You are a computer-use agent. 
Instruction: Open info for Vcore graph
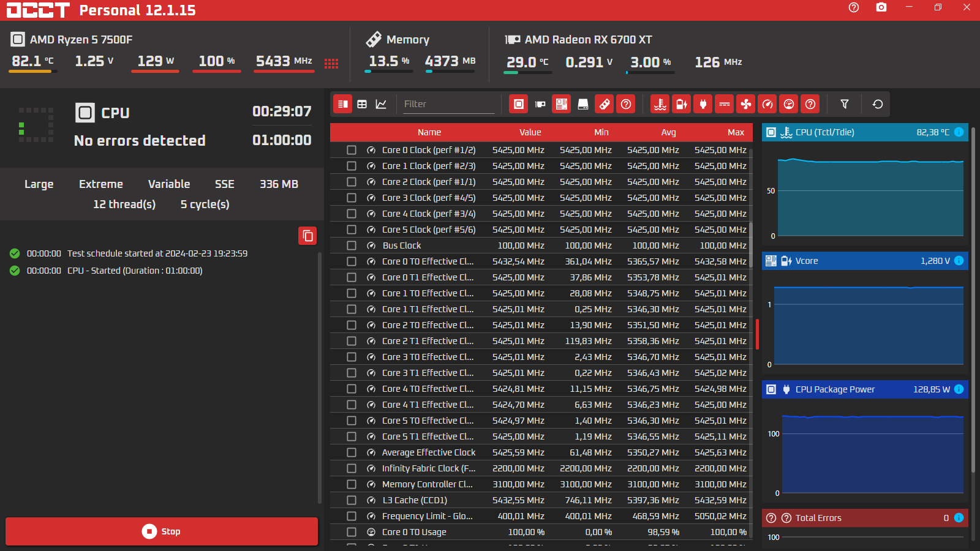click(x=959, y=261)
